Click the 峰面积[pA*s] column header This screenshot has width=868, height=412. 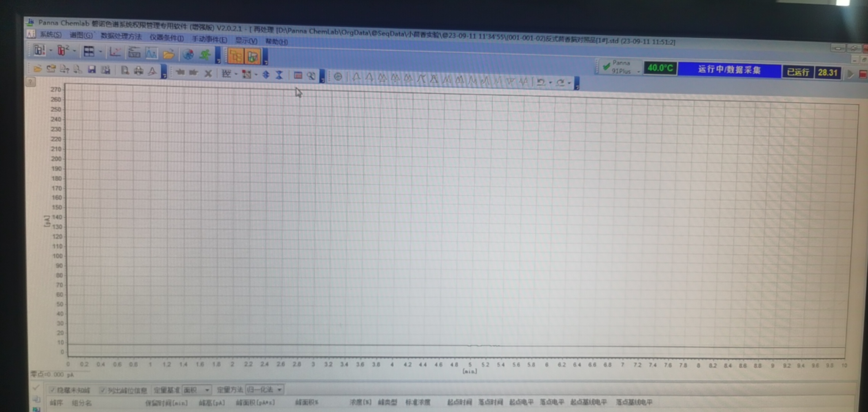255,402
